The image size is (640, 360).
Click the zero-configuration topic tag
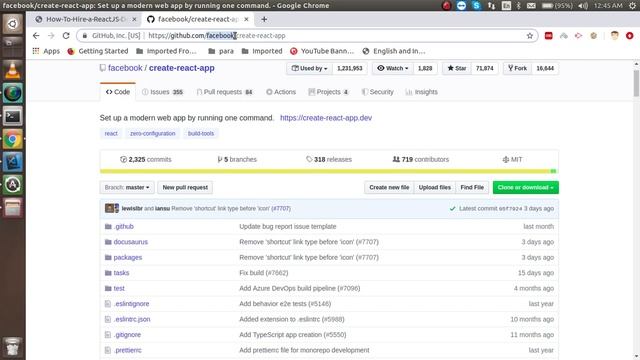pos(153,133)
